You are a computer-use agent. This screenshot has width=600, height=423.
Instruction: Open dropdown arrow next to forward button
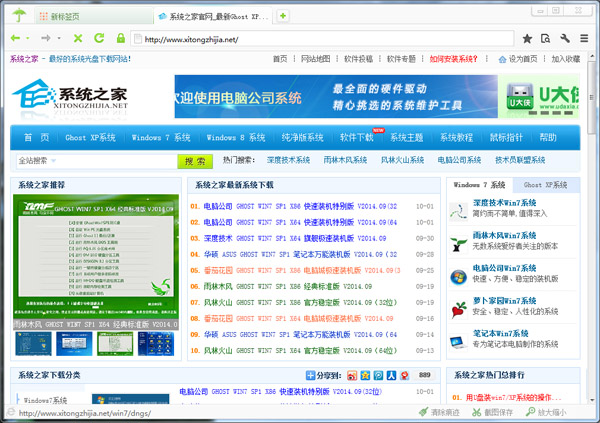[x=59, y=39]
